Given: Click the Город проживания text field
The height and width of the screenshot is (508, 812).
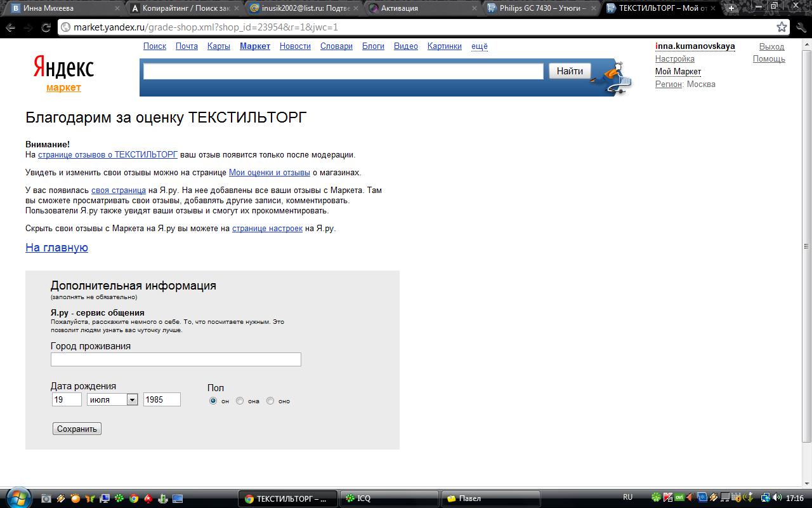Looking at the screenshot, I should (x=176, y=359).
